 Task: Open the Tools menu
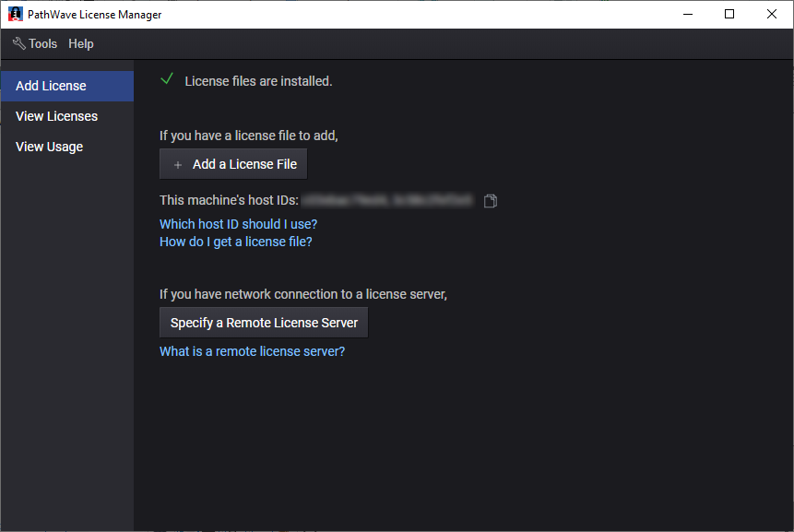35,44
